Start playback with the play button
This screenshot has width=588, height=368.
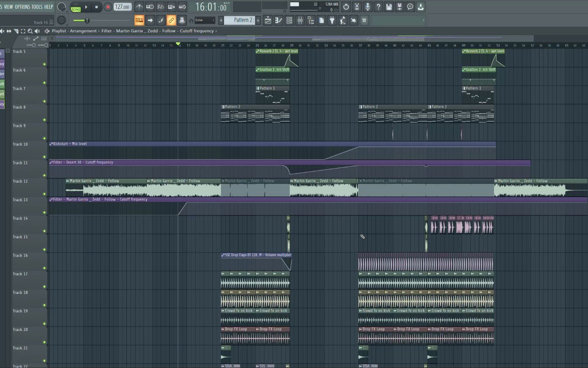click(86, 7)
